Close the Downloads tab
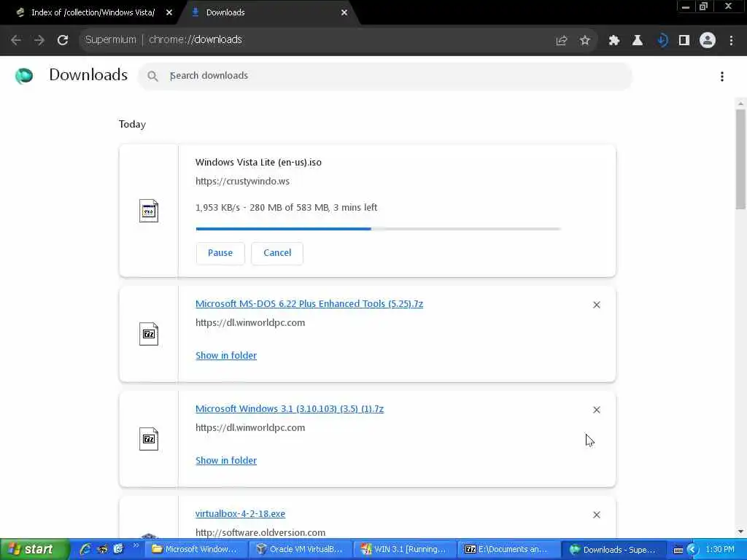 (344, 12)
